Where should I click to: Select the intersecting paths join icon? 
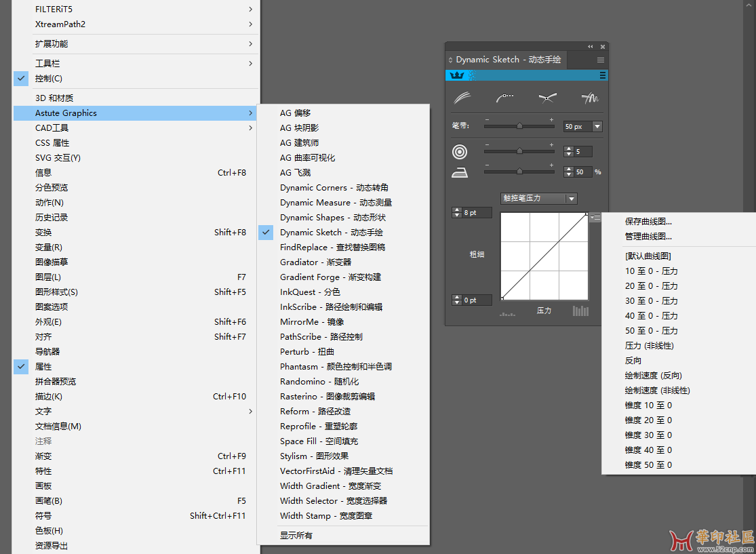[548, 98]
